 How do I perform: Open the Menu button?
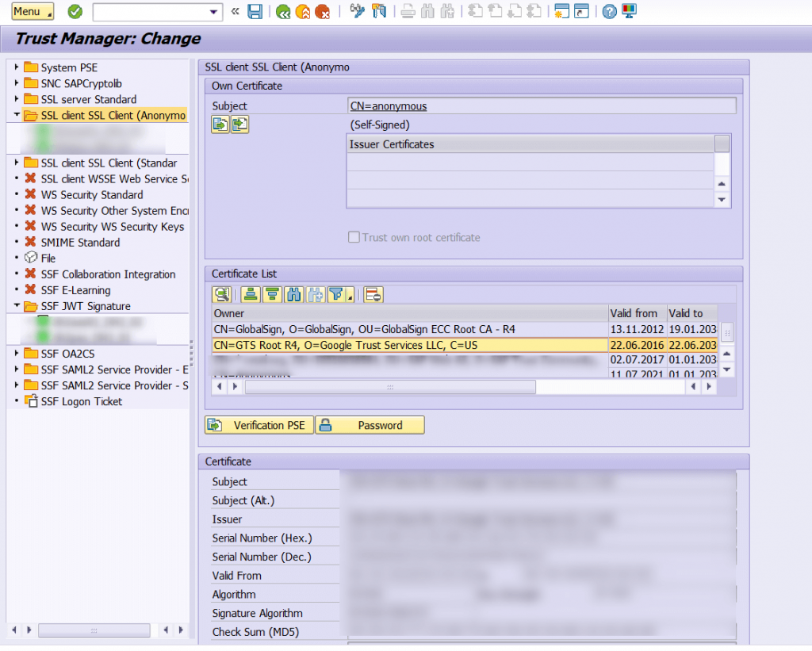(33, 11)
